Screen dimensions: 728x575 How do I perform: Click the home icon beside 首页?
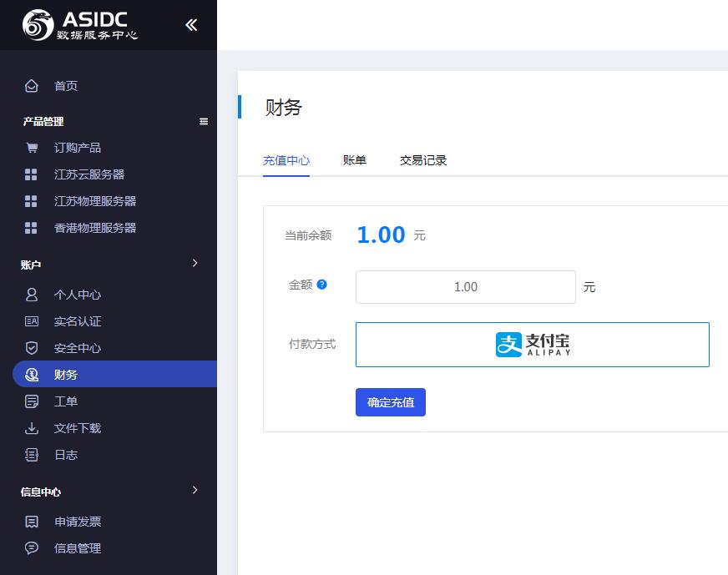tap(32, 86)
